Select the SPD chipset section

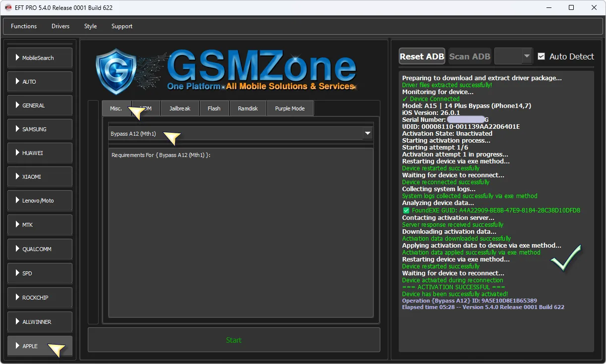point(40,273)
